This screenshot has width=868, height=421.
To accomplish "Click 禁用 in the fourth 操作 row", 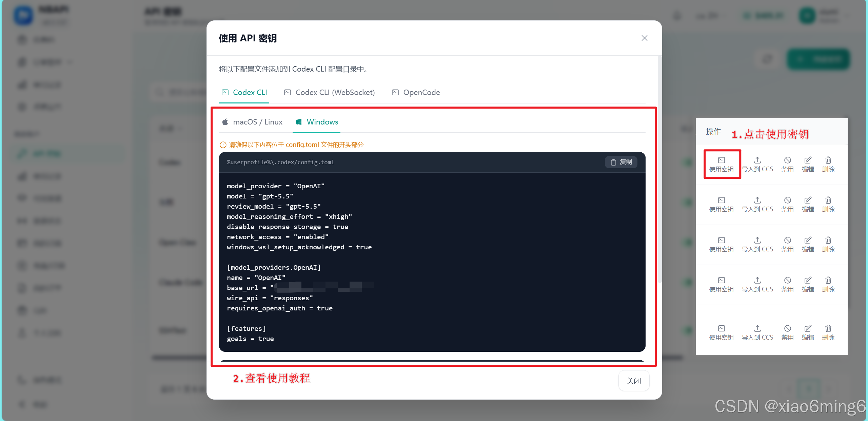I will (x=787, y=285).
